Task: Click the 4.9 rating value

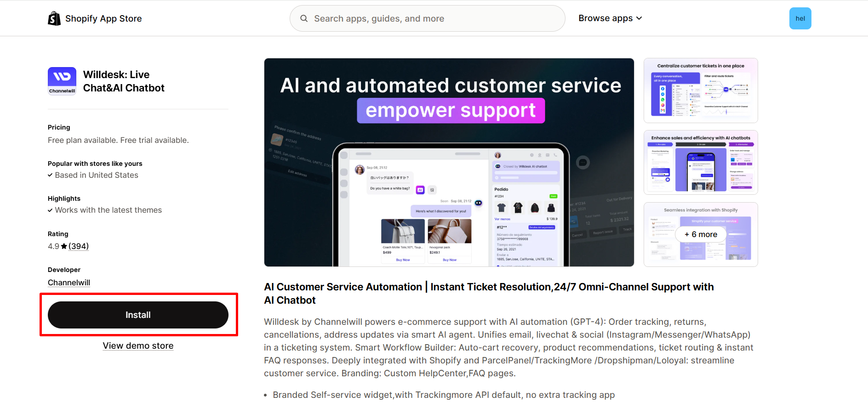Action: 53,246
